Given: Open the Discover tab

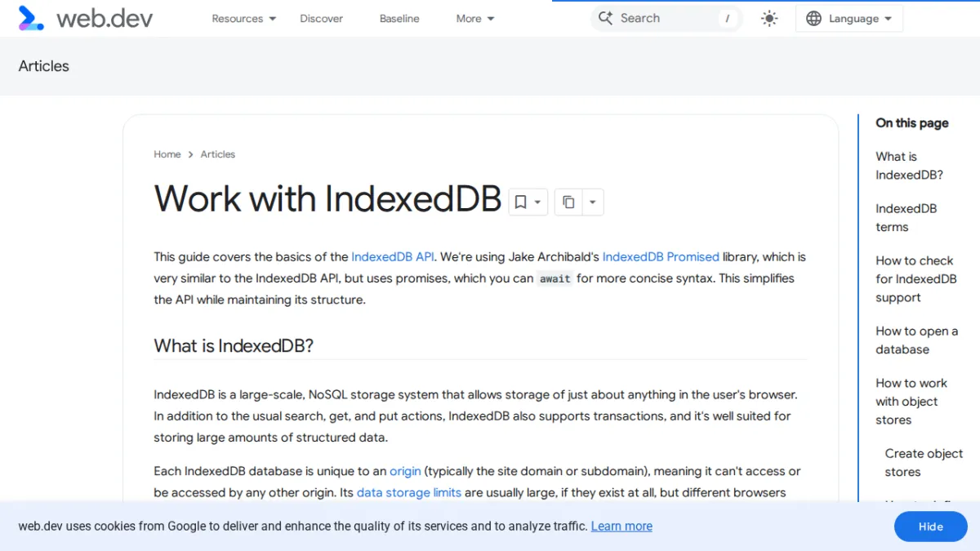Looking at the screenshot, I should 321,18.
